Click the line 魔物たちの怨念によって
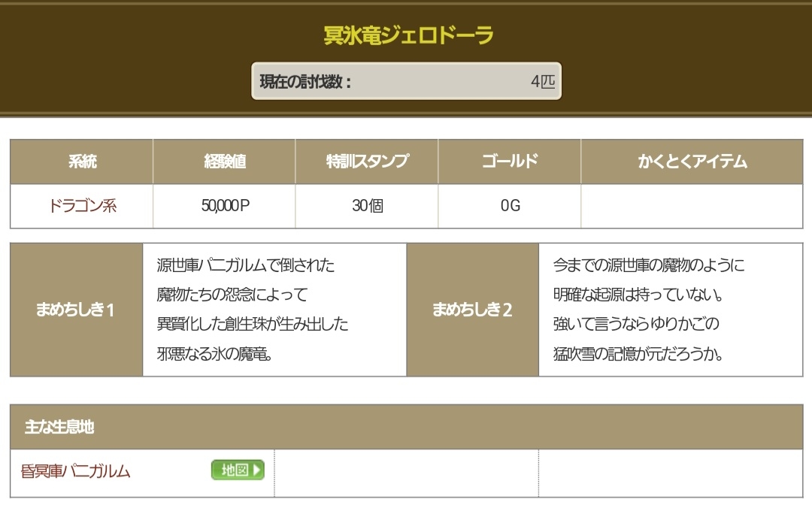812x511 pixels. tap(232, 295)
